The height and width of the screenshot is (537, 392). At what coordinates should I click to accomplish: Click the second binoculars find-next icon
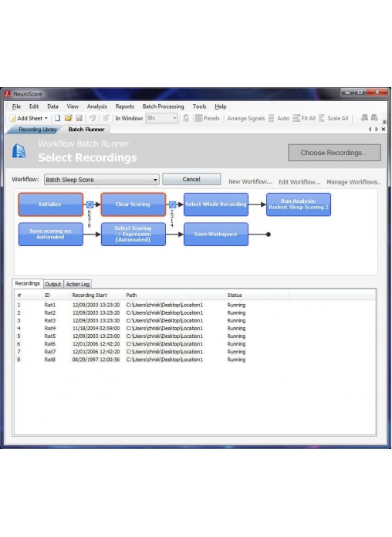[x=374, y=118]
